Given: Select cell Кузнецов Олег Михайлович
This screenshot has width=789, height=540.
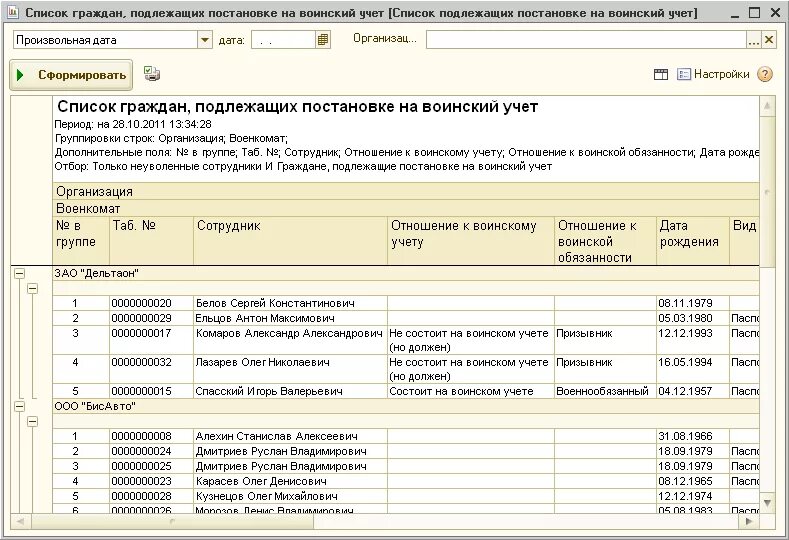Looking at the screenshot, I should coord(290,496).
